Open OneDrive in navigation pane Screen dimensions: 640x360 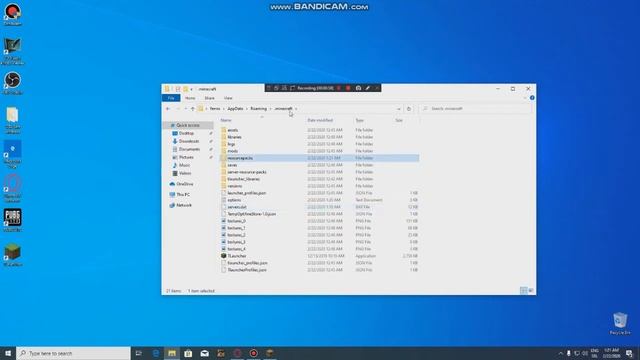[x=184, y=184]
